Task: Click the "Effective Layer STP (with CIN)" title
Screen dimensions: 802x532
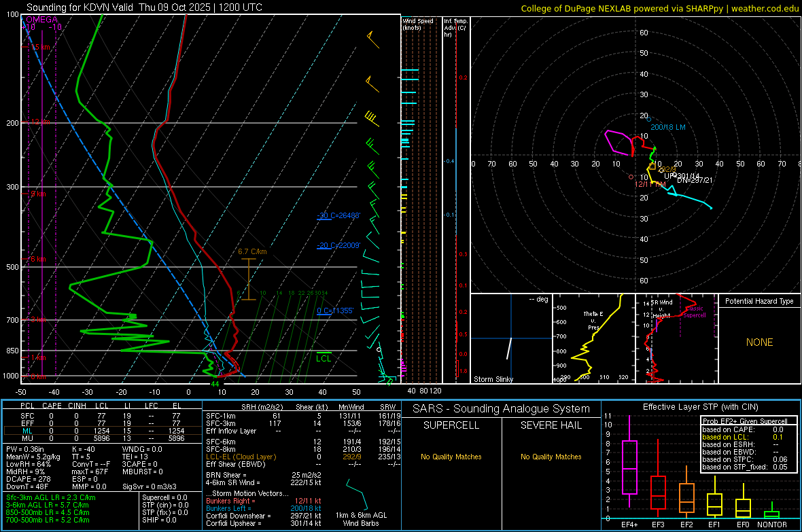Action: point(700,407)
